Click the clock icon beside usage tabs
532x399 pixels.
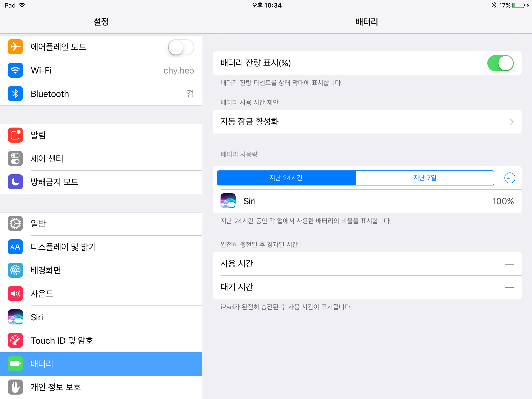click(x=510, y=178)
